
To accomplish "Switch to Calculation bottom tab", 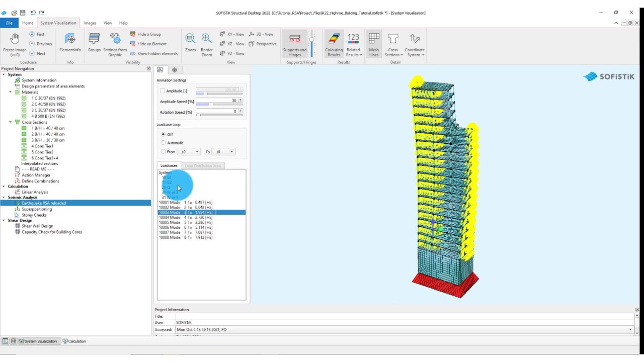I will click(x=74, y=341).
